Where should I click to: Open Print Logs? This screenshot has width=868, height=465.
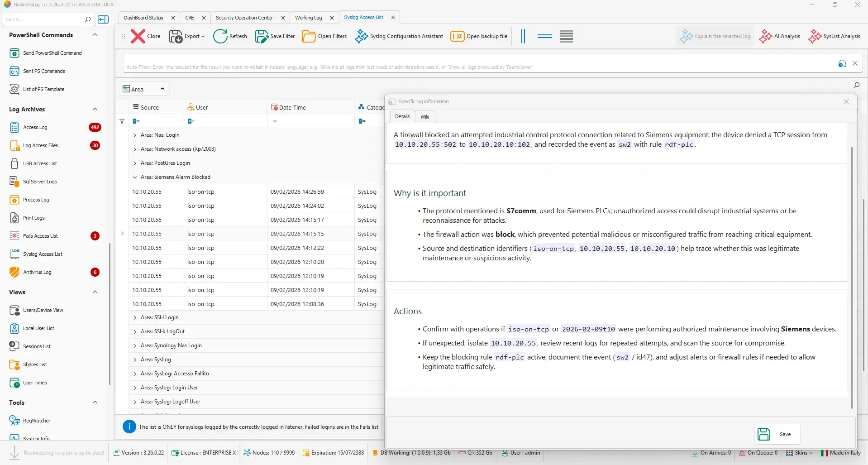tap(27, 218)
